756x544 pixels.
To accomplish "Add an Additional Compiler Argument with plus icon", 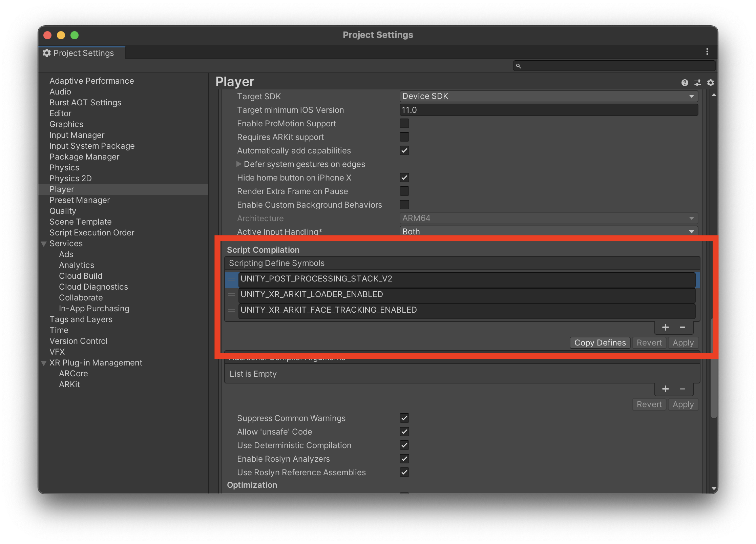I will click(x=666, y=389).
